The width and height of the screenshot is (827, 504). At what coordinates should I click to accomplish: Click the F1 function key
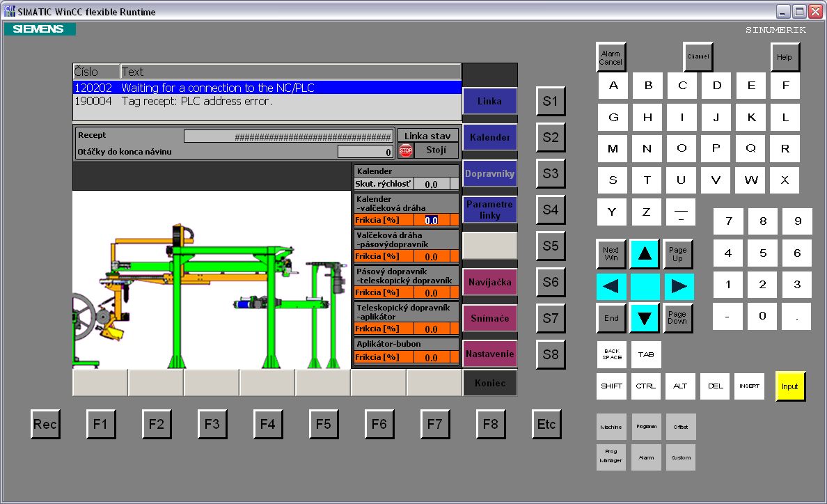click(101, 424)
